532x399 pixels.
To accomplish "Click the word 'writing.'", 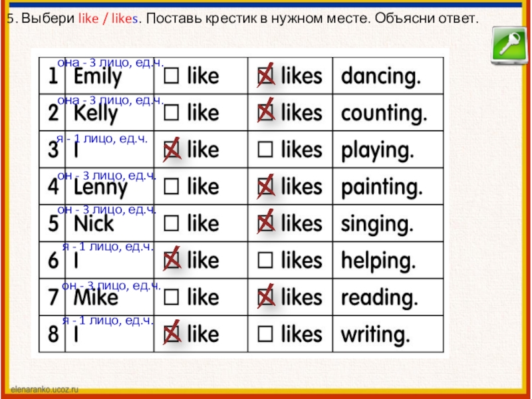I will click(x=376, y=335).
